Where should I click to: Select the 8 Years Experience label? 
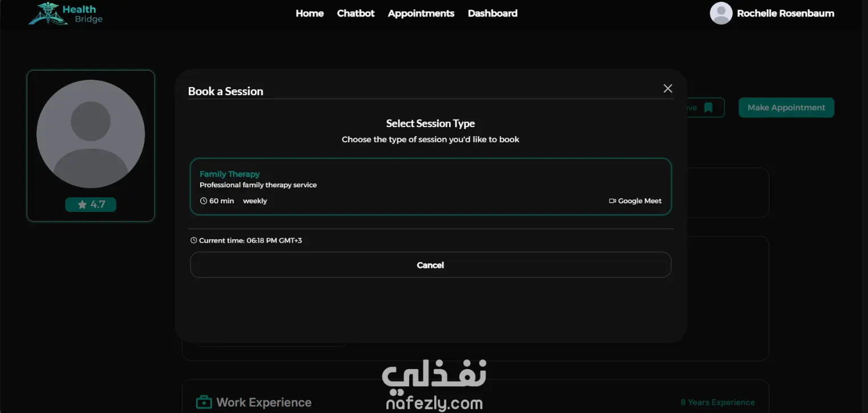(718, 402)
